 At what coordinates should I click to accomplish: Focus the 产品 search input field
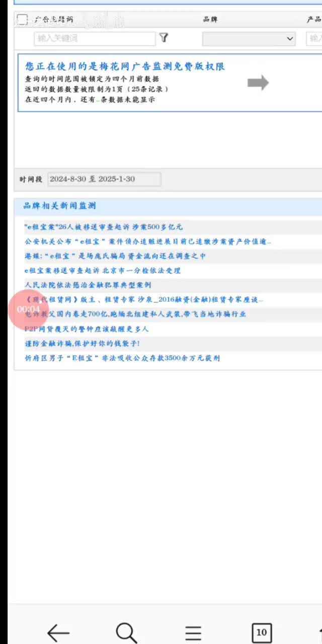click(314, 38)
